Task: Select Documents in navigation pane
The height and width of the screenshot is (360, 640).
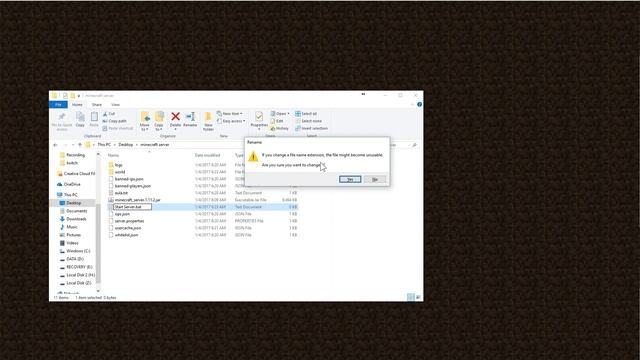Action: [x=73, y=211]
